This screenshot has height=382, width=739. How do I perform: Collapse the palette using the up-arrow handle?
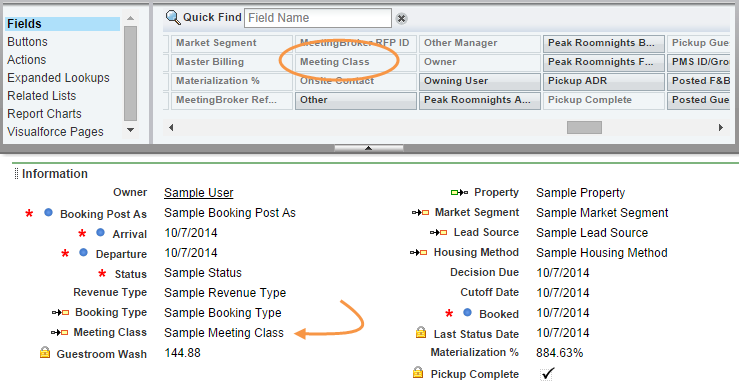(x=369, y=148)
